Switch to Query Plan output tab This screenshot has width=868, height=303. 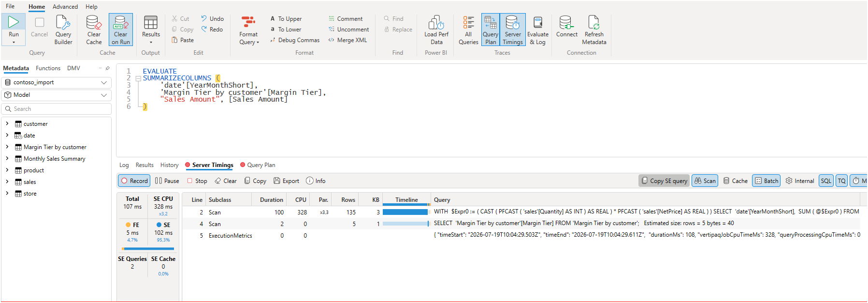point(258,165)
